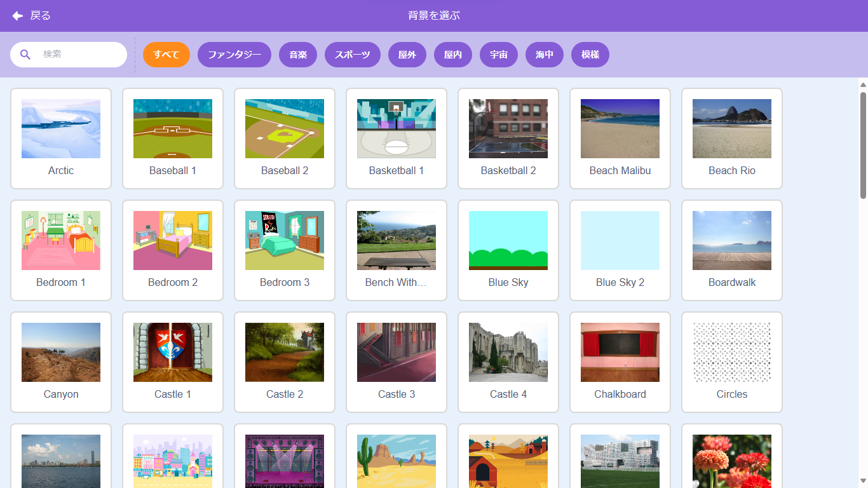Screen dimensions: 868x488
Task: Select the すべて category filter
Action: 166,55
